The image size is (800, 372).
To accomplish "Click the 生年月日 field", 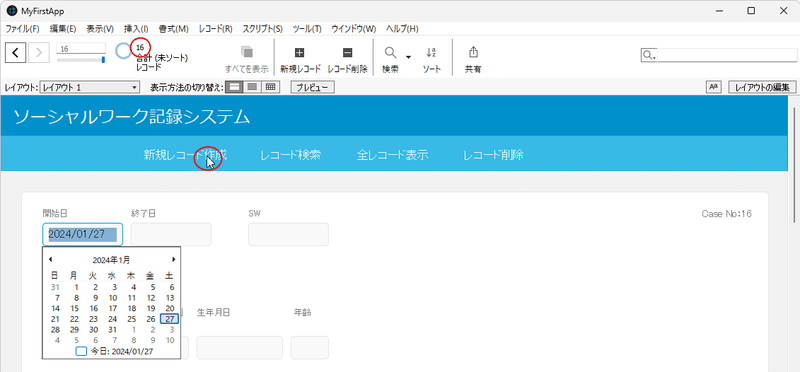I will point(239,348).
